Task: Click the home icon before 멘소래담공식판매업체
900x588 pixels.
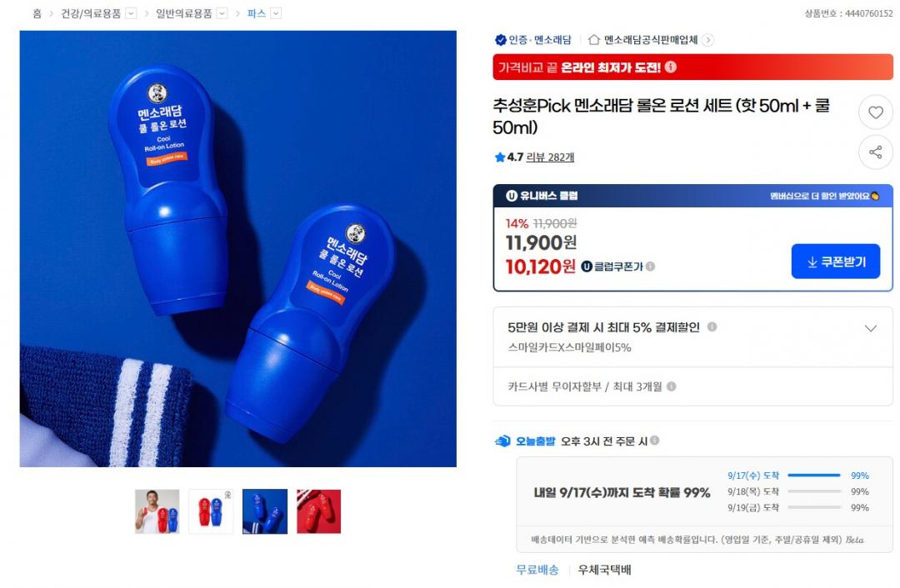Action: [x=594, y=40]
